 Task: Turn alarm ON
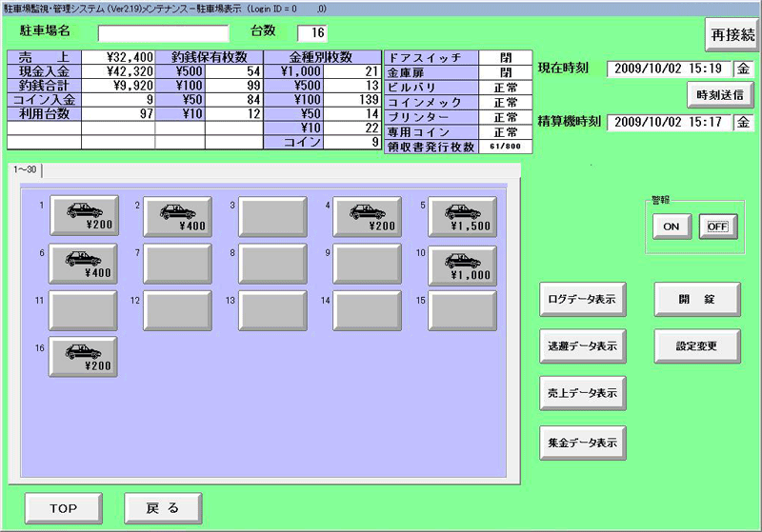(x=670, y=227)
